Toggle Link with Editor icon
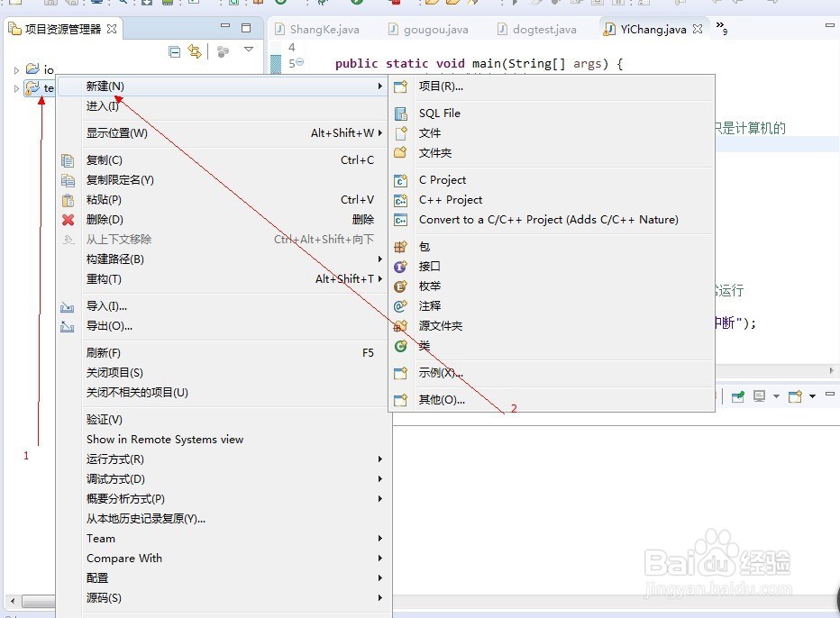The height and width of the screenshot is (618, 840). 195,51
